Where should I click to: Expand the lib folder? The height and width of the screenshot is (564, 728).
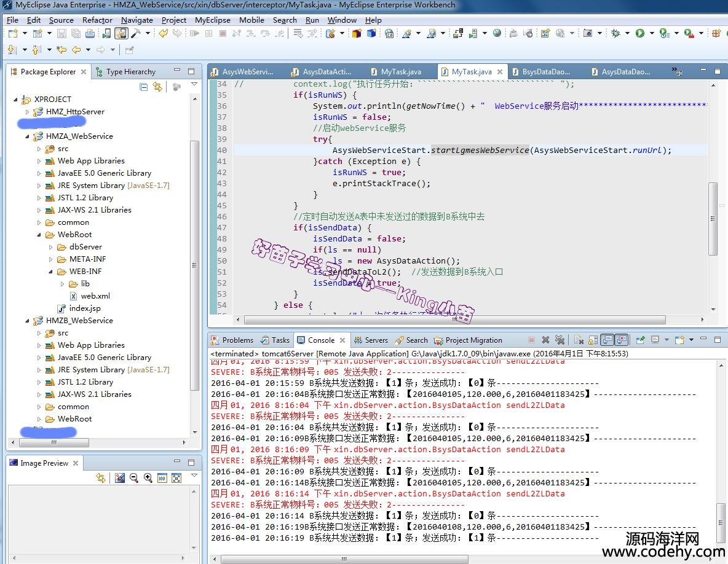click(x=62, y=284)
